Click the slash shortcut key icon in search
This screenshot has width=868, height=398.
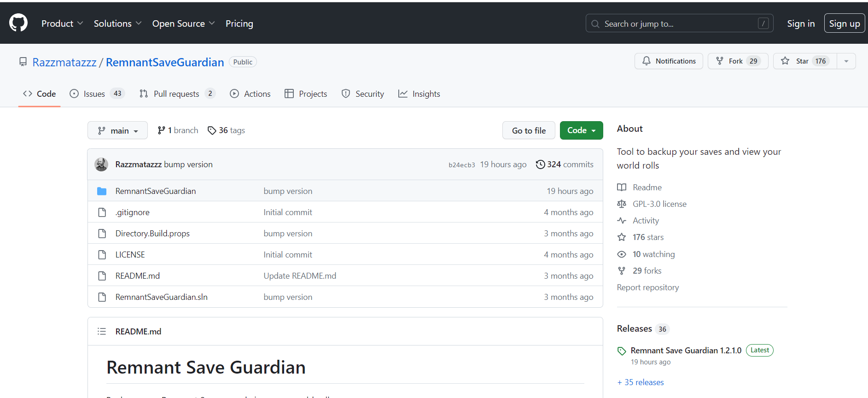click(763, 23)
